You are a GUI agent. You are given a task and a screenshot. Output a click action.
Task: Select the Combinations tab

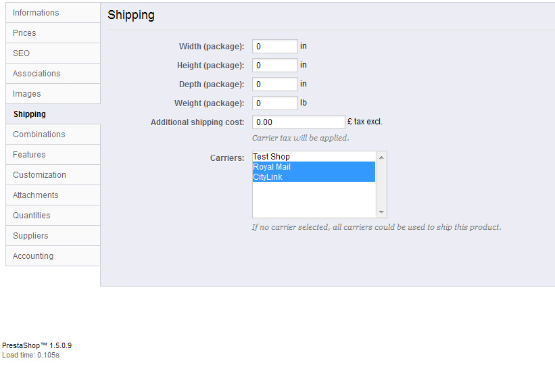[53, 134]
